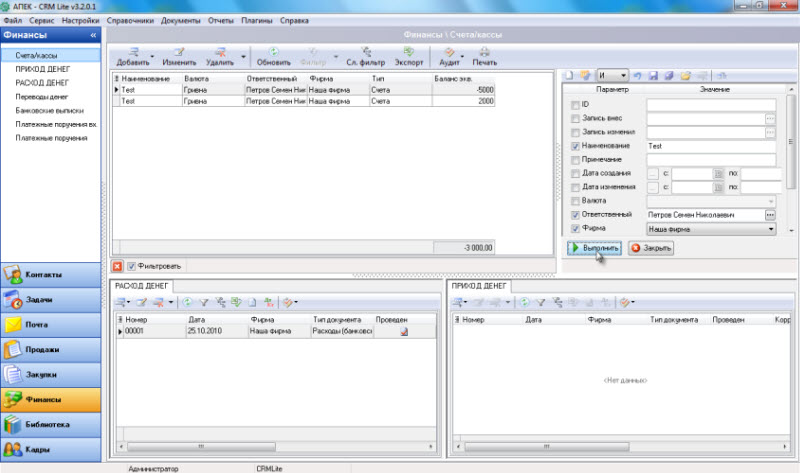Click the red X clear-filter icon

coord(117,266)
